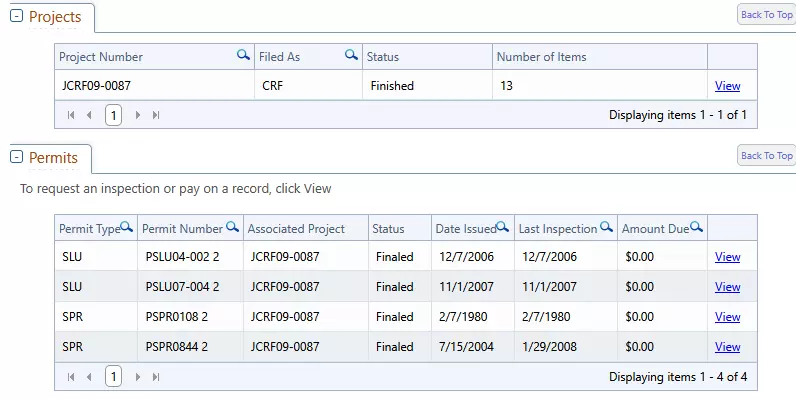
Task: Select the 'PSPR0108 2' permit number cell
Action: (x=190, y=316)
